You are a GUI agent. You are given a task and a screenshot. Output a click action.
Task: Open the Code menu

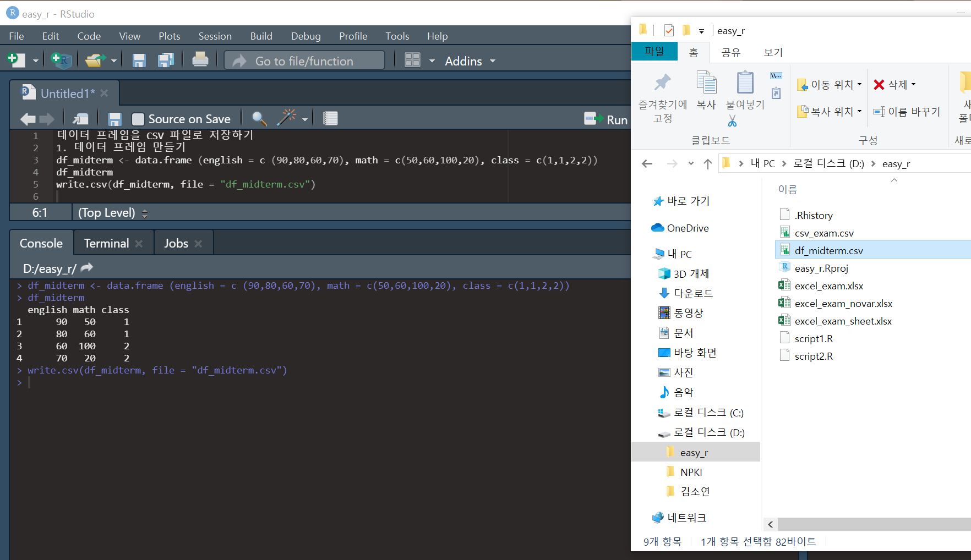click(89, 36)
